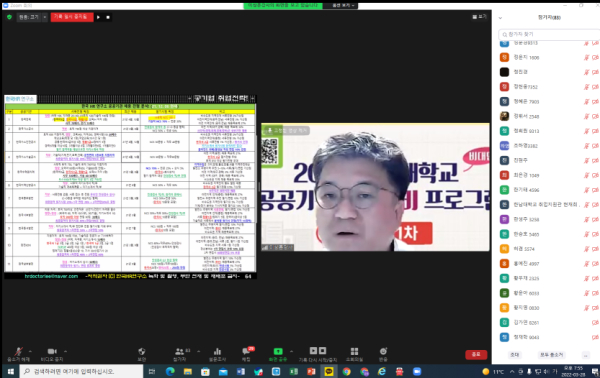Open File Explorer from taskbar
This screenshot has width=600, height=378.
(x=188, y=371)
